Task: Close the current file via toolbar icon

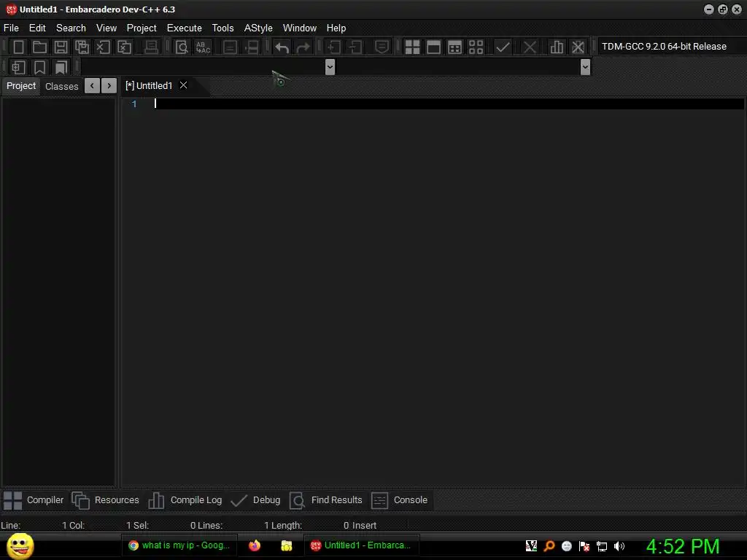Action: click(103, 47)
